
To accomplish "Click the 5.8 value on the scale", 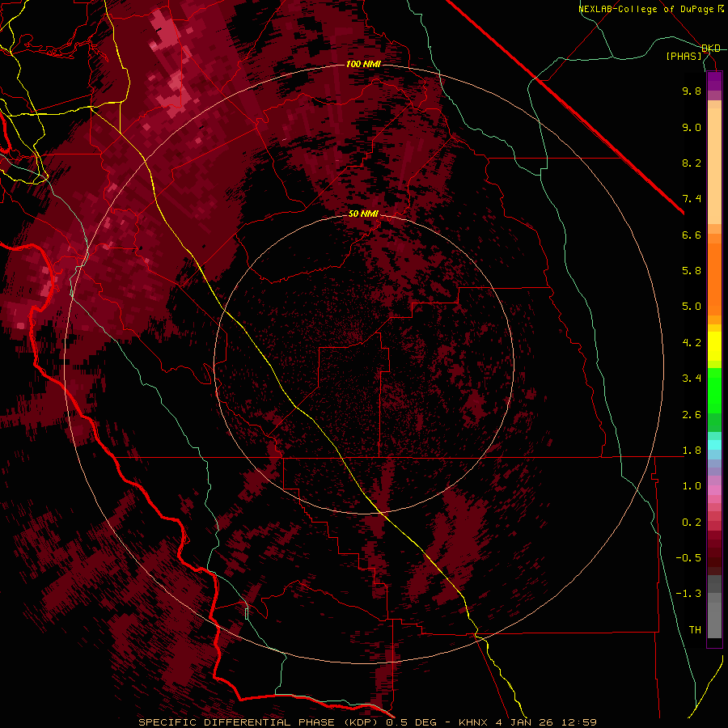I will pyautogui.click(x=692, y=271).
